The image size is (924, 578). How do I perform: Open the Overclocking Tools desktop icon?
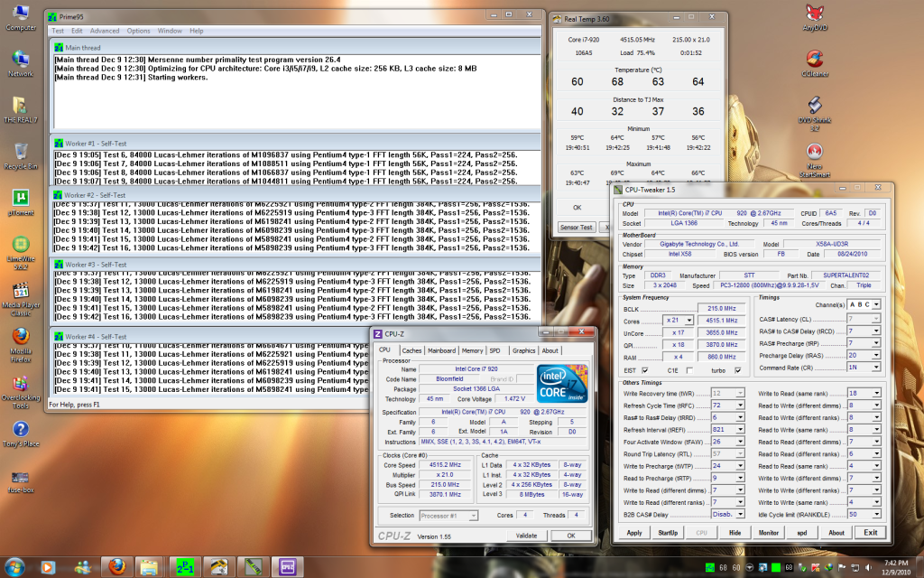(x=21, y=392)
